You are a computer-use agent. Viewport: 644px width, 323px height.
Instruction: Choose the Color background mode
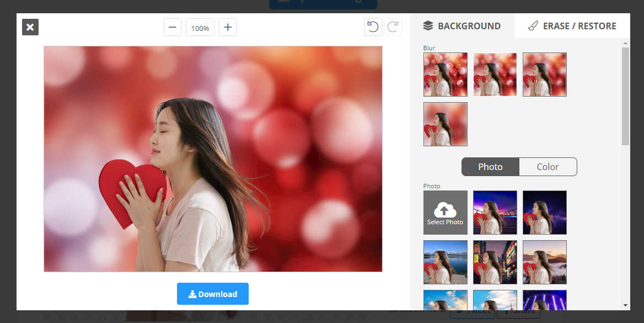pyautogui.click(x=548, y=167)
